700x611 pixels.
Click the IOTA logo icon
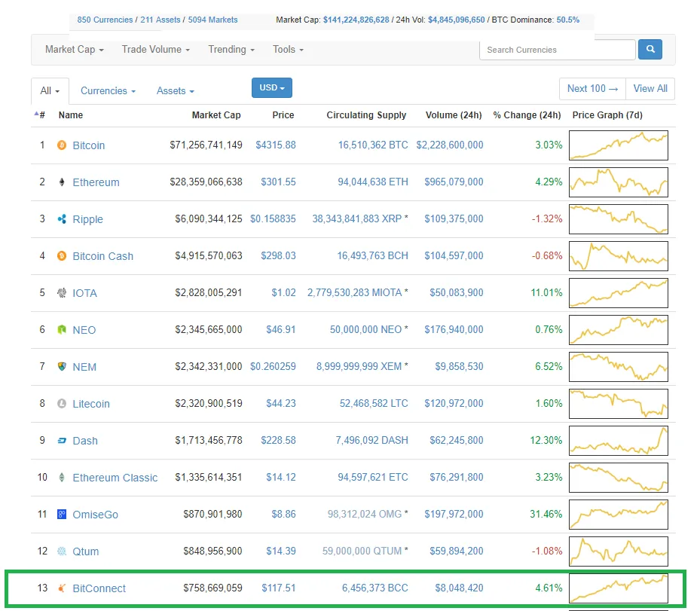(62, 293)
